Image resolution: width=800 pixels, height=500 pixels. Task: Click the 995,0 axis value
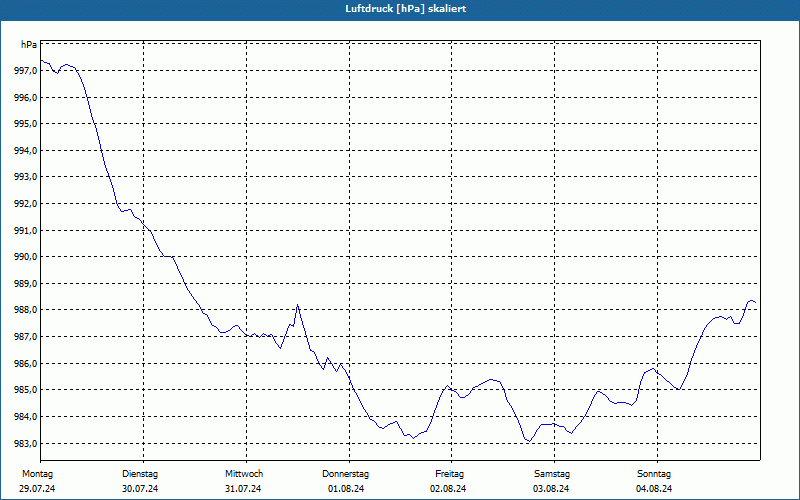tap(25, 124)
